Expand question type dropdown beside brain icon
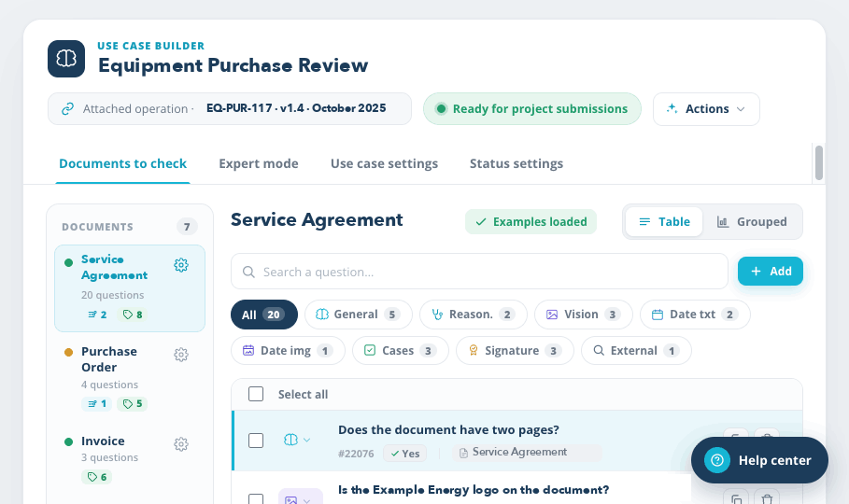Viewport: 849px width, 504px height. 307,441
